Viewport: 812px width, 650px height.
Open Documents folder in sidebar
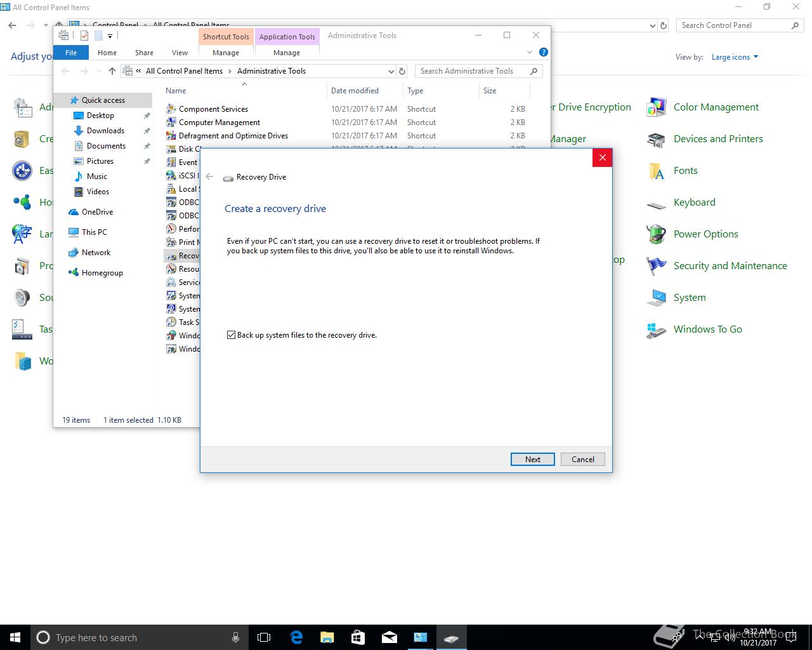[x=106, y=146]
